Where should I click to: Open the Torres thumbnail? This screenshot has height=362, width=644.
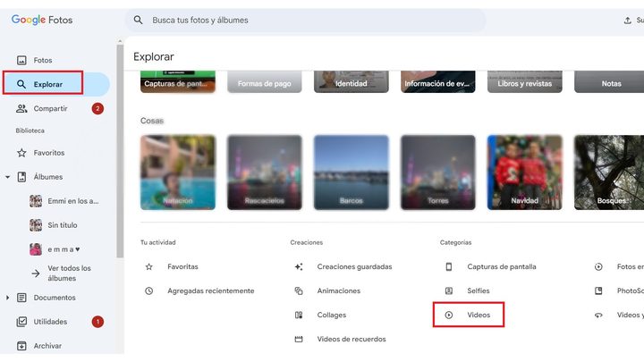(437, 173)
